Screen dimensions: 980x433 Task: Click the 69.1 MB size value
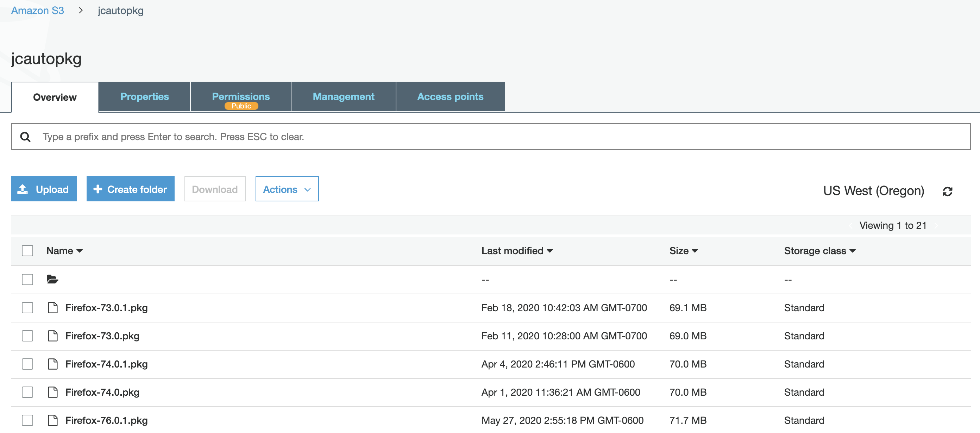point(688,308)
